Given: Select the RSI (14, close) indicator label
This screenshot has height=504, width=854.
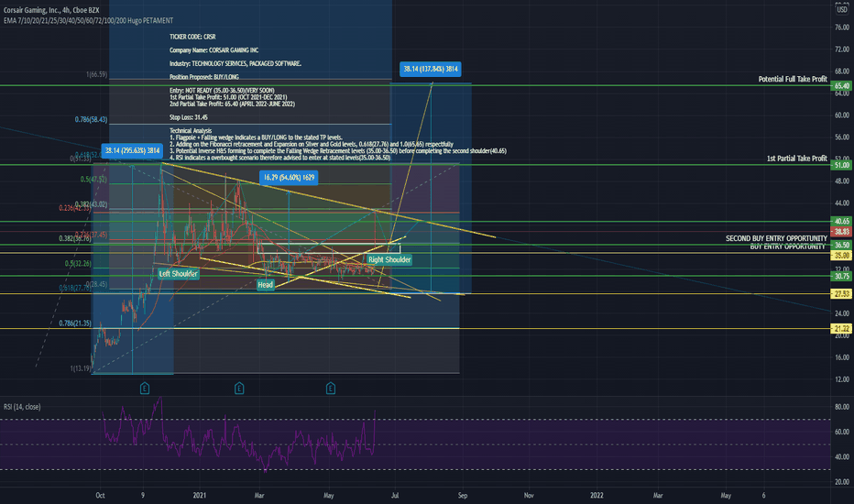Looking at the screenshot, I should click(22, 407).
